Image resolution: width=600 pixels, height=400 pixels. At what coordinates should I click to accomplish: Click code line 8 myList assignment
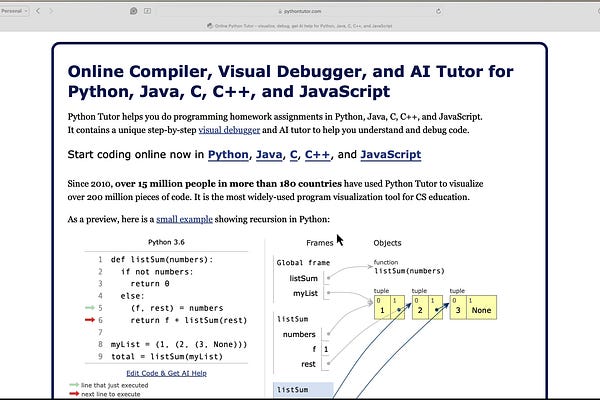click(179, 344)
